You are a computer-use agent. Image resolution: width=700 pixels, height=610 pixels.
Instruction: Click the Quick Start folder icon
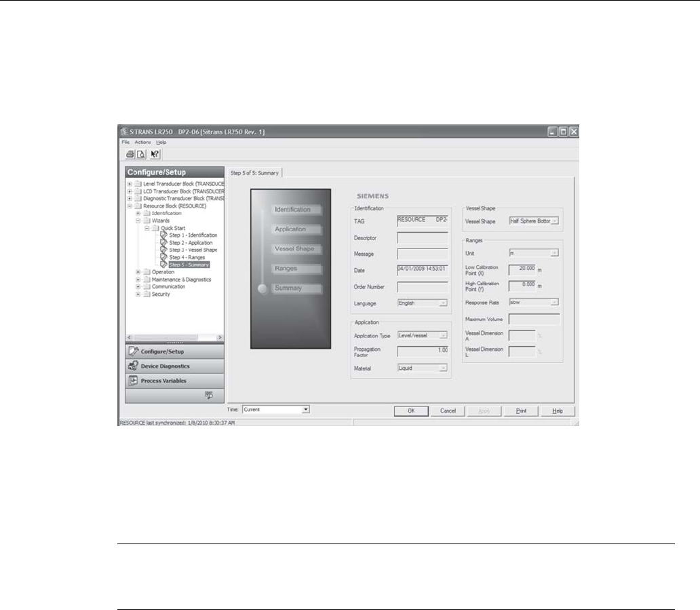tap(155, 228)
